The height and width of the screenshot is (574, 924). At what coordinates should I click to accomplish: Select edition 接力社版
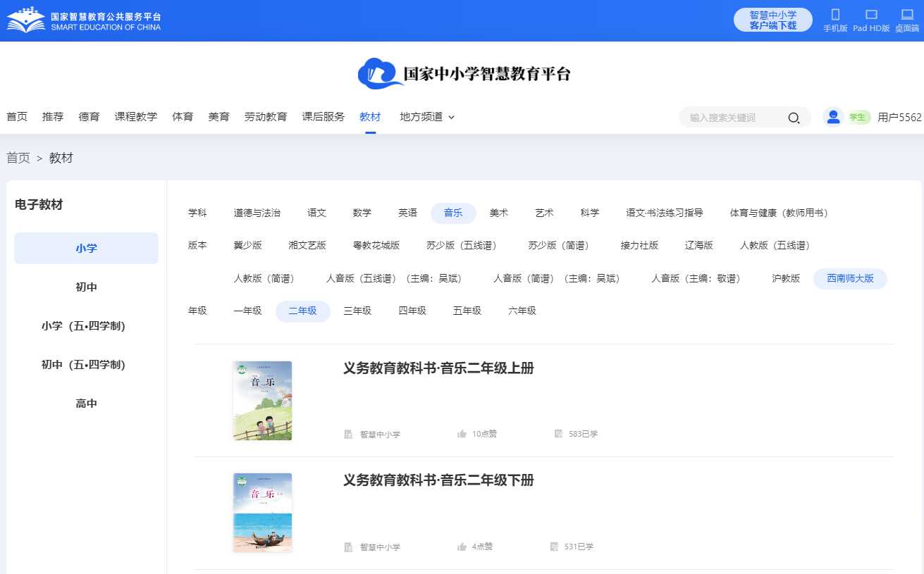point(639,245)
